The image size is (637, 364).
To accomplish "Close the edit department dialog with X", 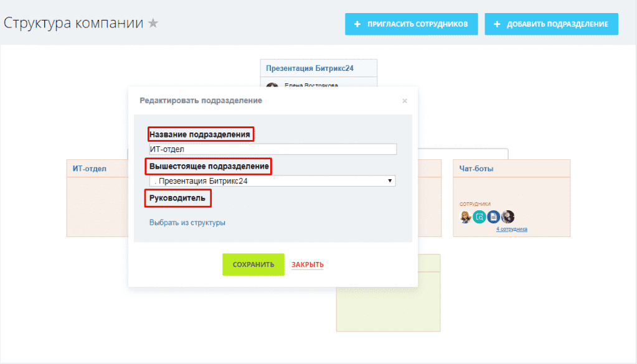I will click(405, 101).
